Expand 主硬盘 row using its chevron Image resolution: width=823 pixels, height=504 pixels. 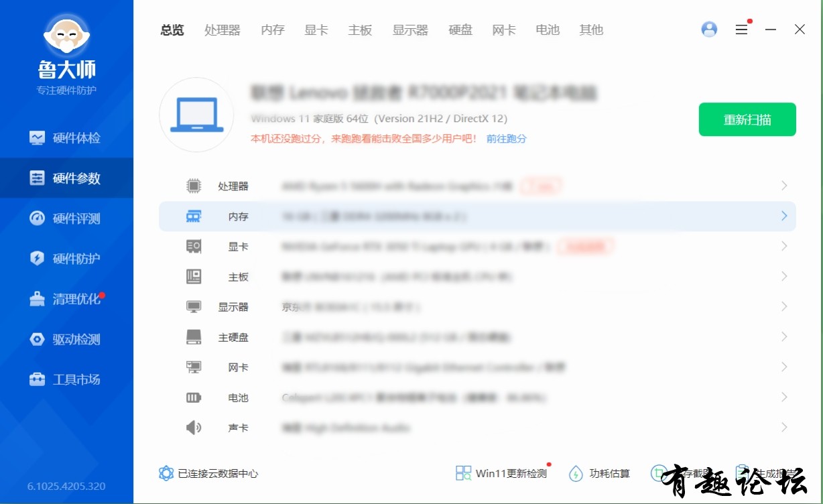coord(784,336)
